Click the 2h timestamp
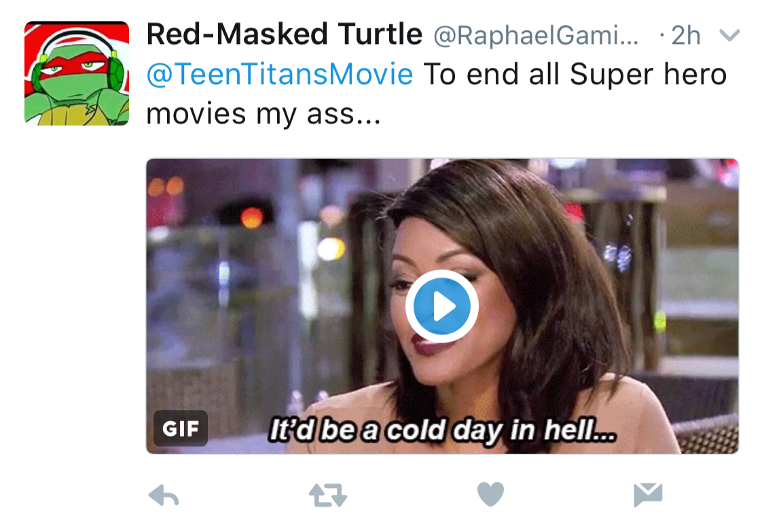The image size is (764, 532). (685, 35)
